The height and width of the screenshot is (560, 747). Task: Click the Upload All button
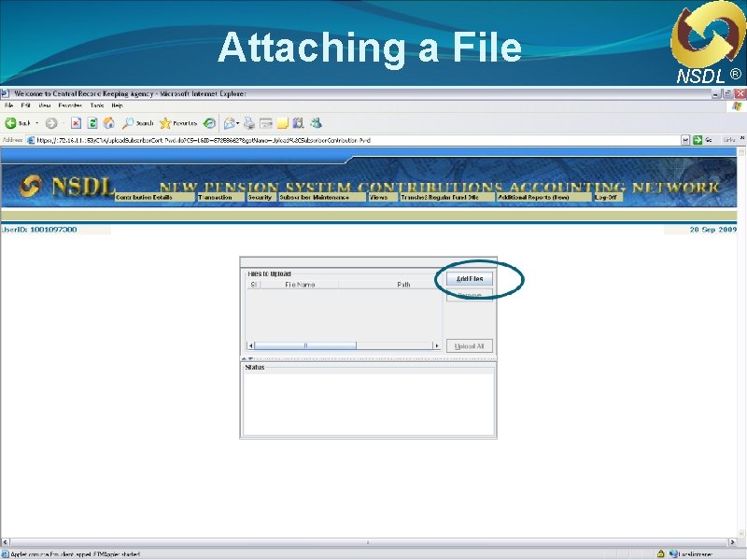point(470,346)
